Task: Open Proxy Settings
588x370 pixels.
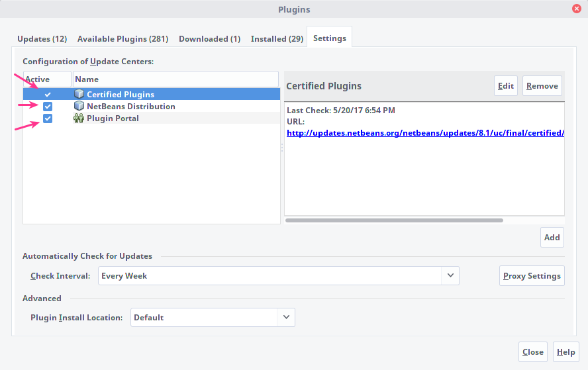Action: click(x=532, y=275)
